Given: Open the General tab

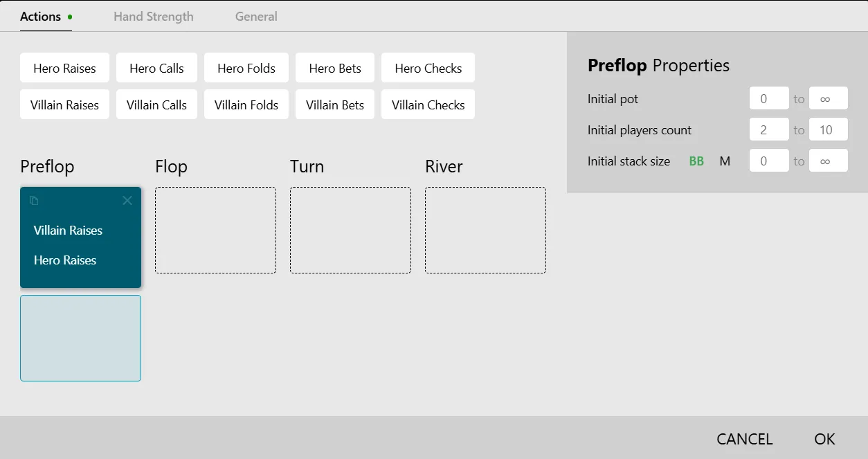Looking at the screenshot, I should click(x=256, y=17).
